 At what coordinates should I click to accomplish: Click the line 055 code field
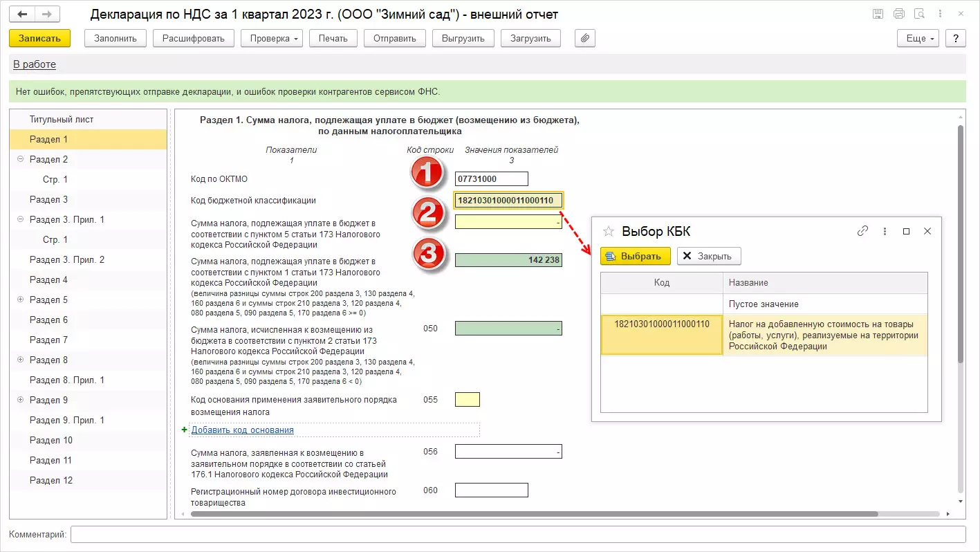tap(468, 400)
